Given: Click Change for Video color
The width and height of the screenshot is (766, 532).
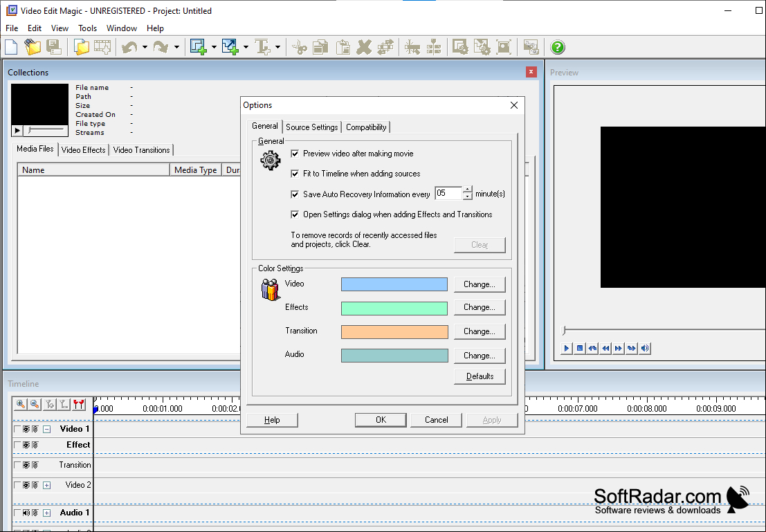Looking at the screenshot, I should coord(480,284).
